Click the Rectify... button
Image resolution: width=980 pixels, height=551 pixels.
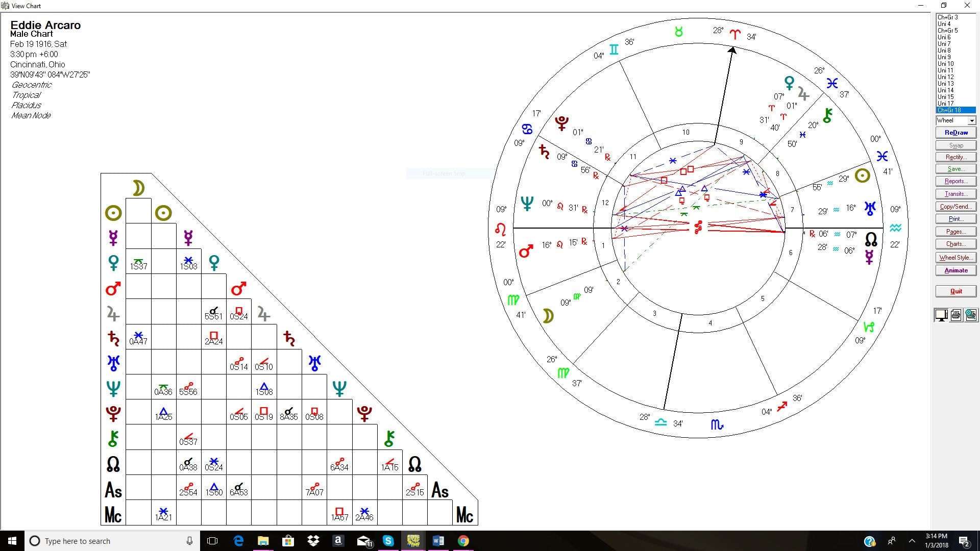(955, 157)
